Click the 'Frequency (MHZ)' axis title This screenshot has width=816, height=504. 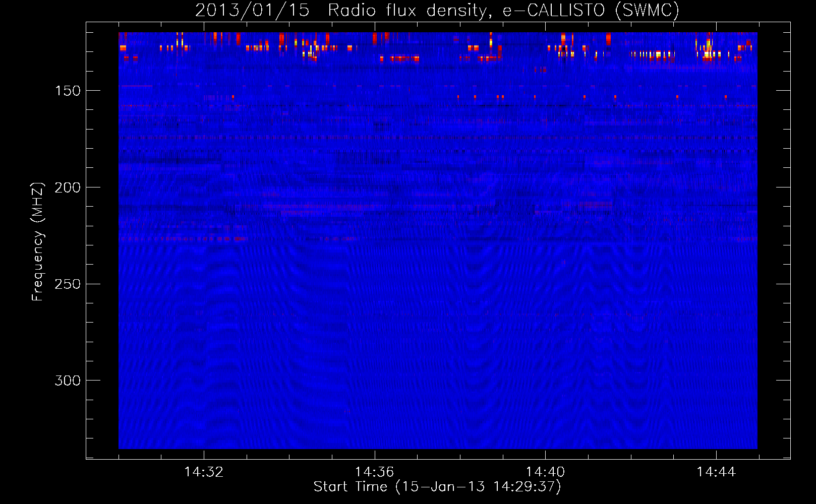(38, 241)
